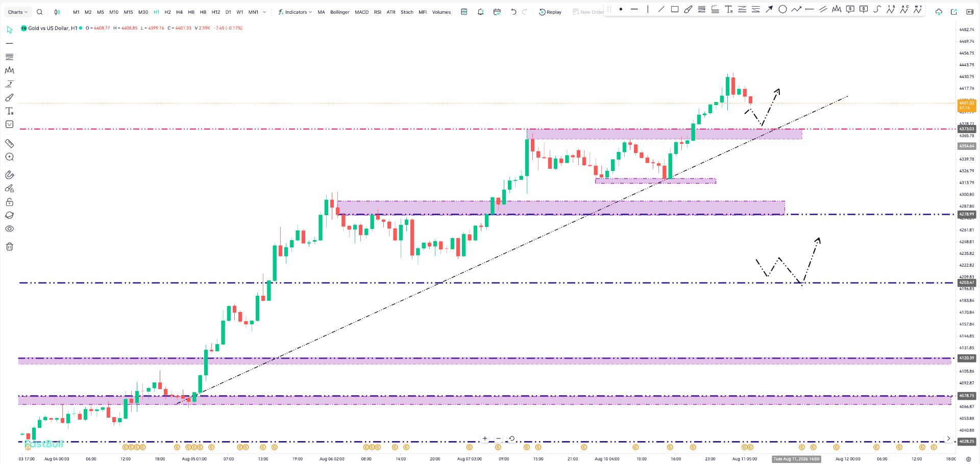Switch to H4 timeframe

tap(179, 12)
